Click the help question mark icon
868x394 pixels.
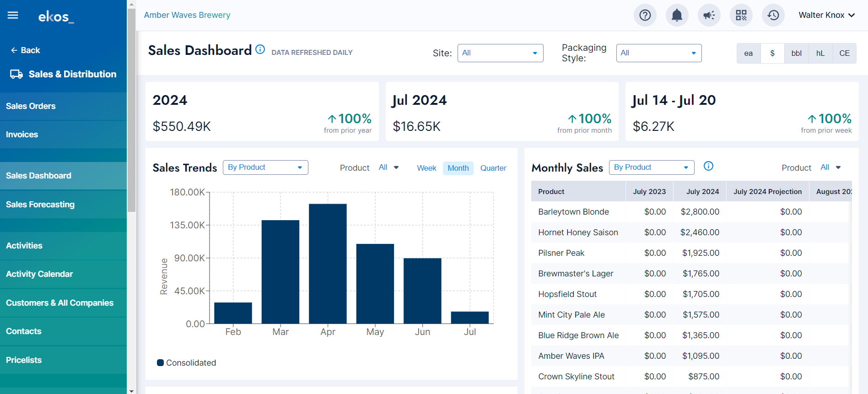pyautogui.click(x=645, y=15)
